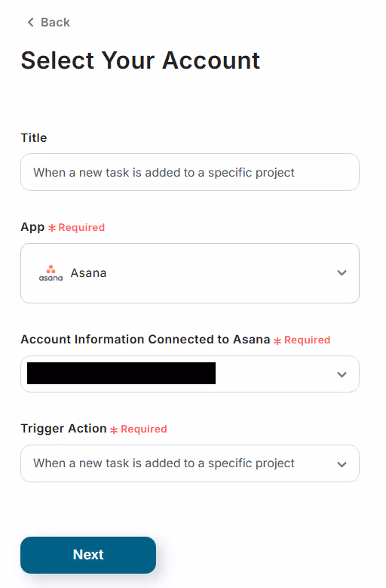Select the "Asana" text in the App selector
Image resolution: width=386 pixels, height=588 pixels.
(89, 273)
